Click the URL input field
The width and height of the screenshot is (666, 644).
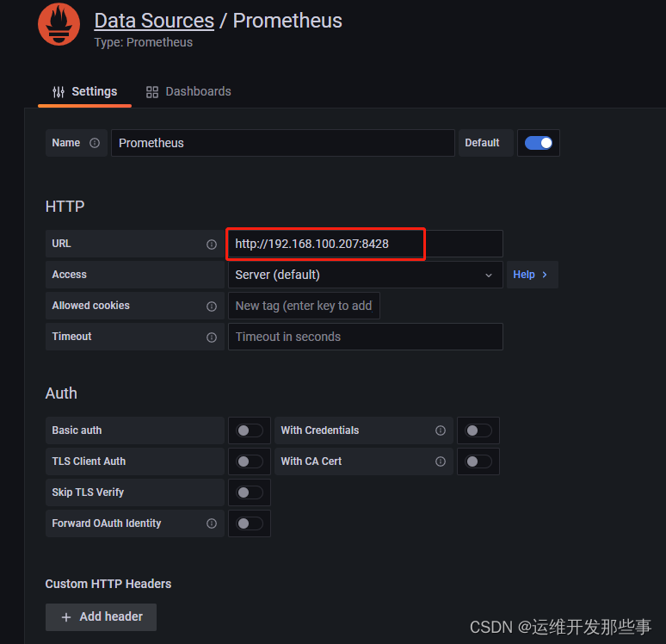[x=366, y=244]
